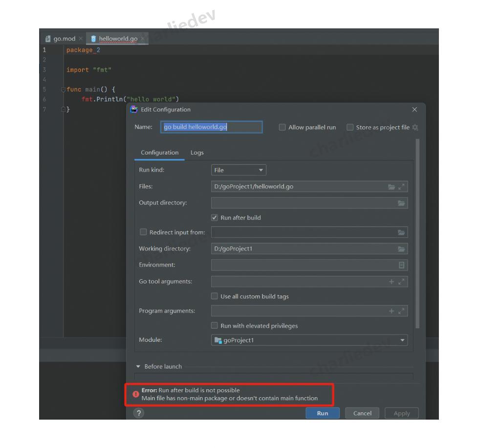Close the Edit Configuration dialog
The width and height of the screenshot is (478, 448).
click(414, 109)
